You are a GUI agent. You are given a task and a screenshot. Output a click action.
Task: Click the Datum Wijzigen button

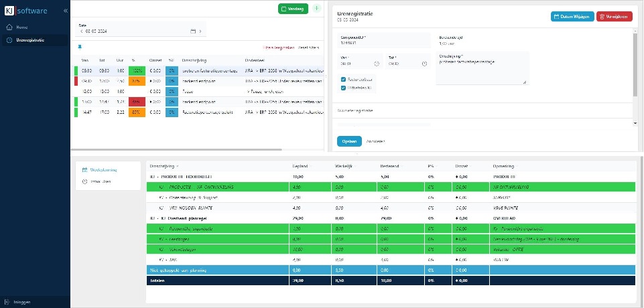(572, 17)
